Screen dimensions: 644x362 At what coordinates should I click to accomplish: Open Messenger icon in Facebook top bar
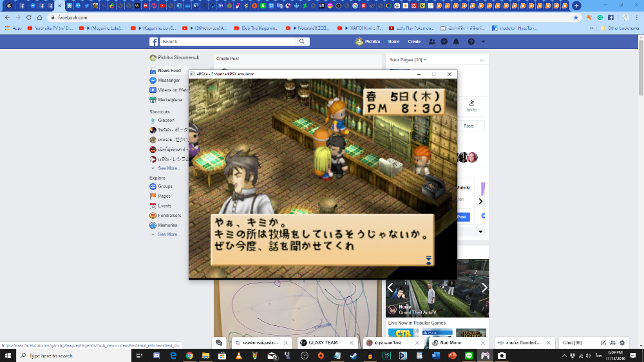444,41
